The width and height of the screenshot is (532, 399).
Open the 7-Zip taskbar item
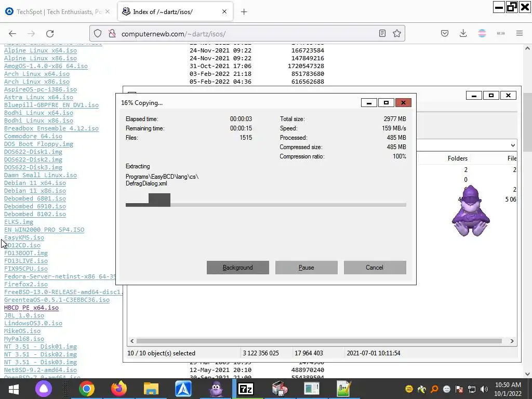coord(246,389)
